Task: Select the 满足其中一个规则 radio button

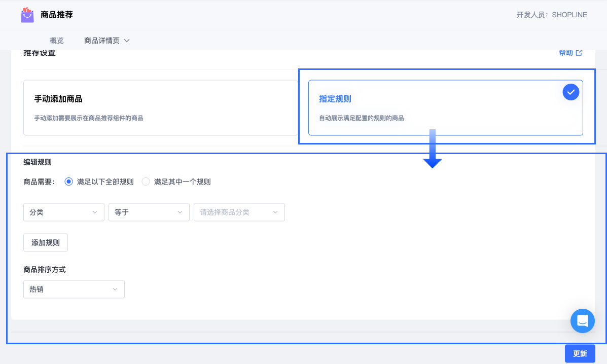Action: tap(146, 182)
